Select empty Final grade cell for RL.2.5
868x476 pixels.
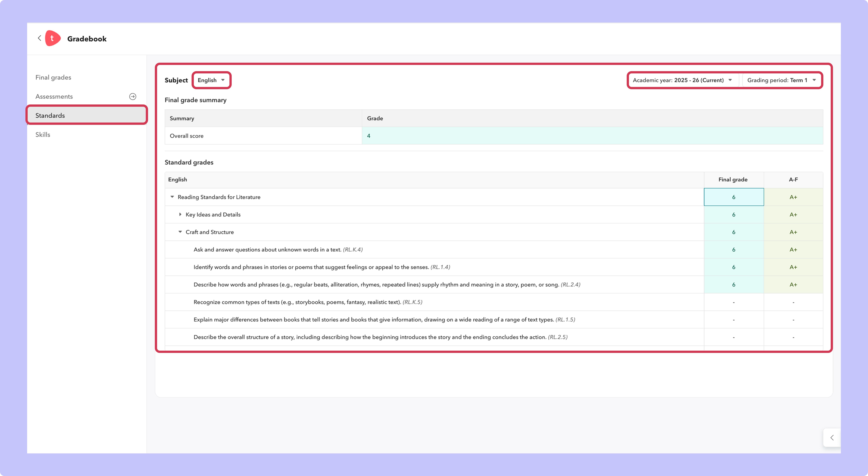pyautogui.click(x=734, y=337)
